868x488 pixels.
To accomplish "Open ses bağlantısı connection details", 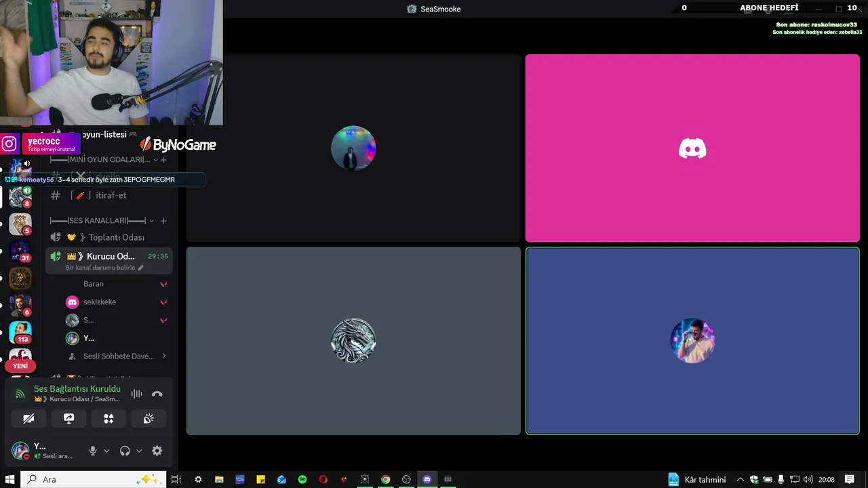I will (77, 389).
